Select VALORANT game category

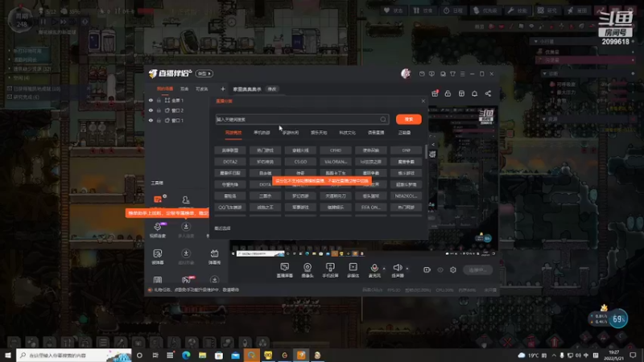point(336,162)
